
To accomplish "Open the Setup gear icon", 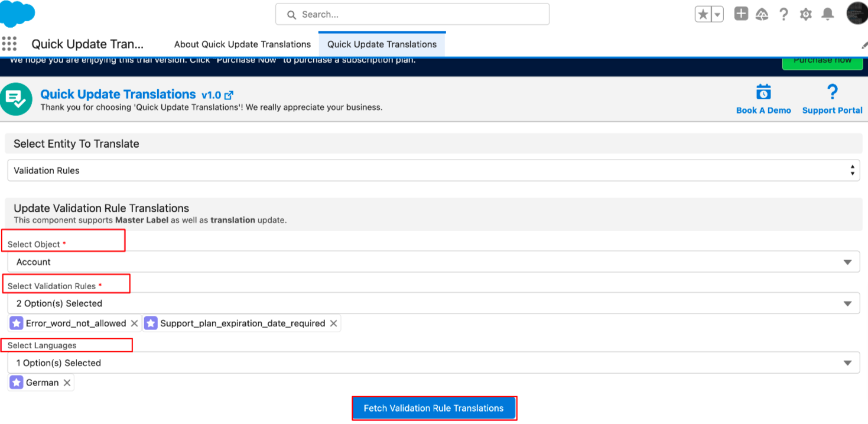I will click(805, 14).
